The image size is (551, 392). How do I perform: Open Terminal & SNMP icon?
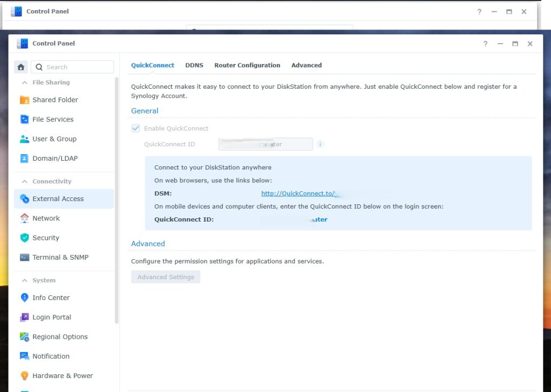coord(24,257)
